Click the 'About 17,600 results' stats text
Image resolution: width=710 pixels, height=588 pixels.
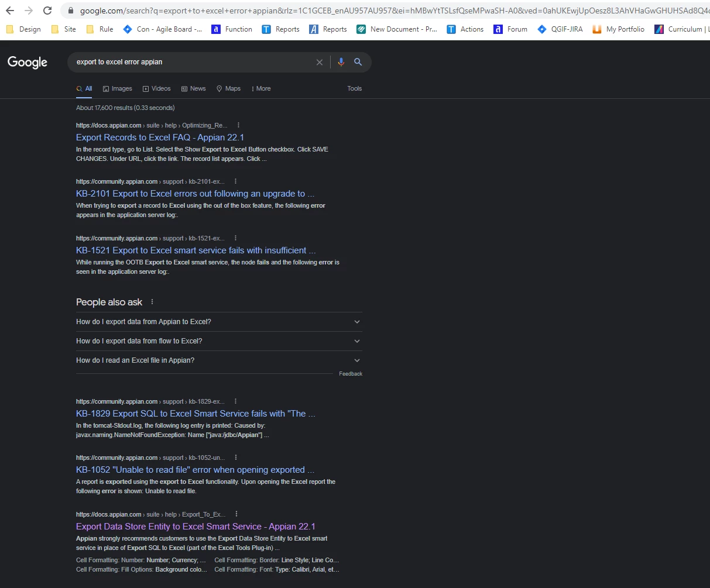pyautogui.click(x=125, y=108)
